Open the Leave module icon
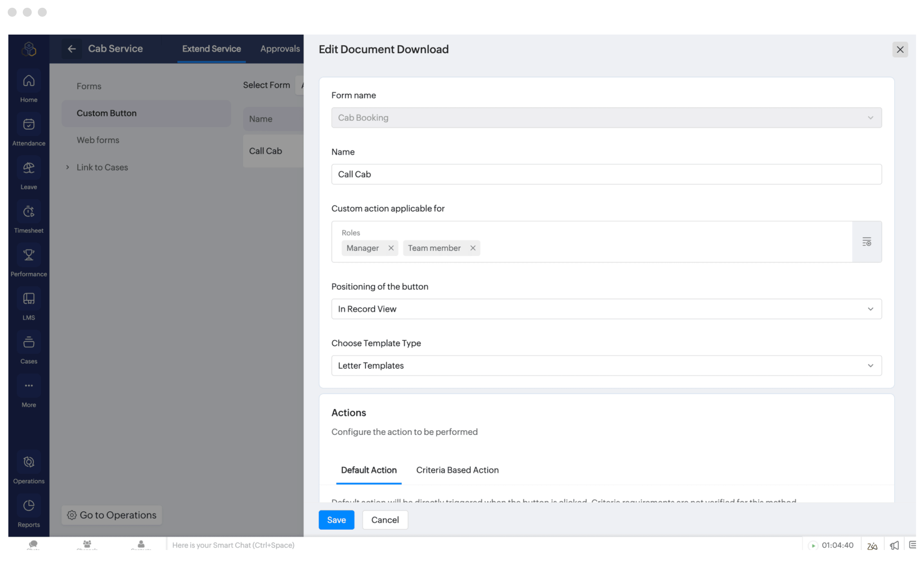 (28, 168)
